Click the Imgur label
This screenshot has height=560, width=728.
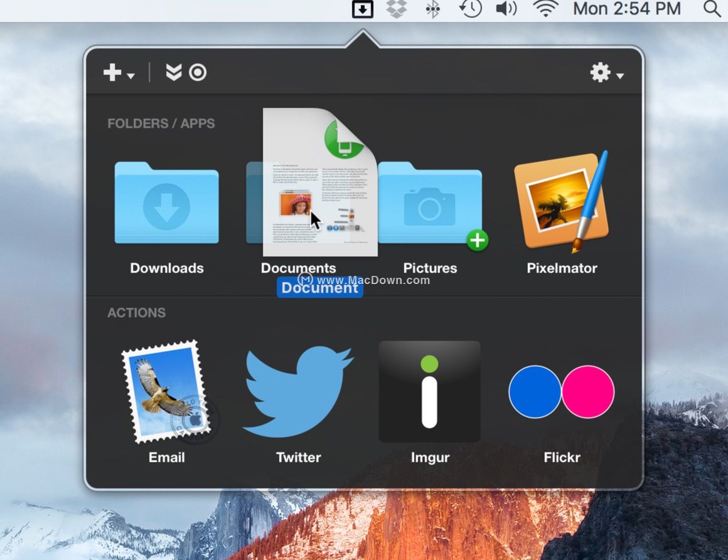click(430, 457)
